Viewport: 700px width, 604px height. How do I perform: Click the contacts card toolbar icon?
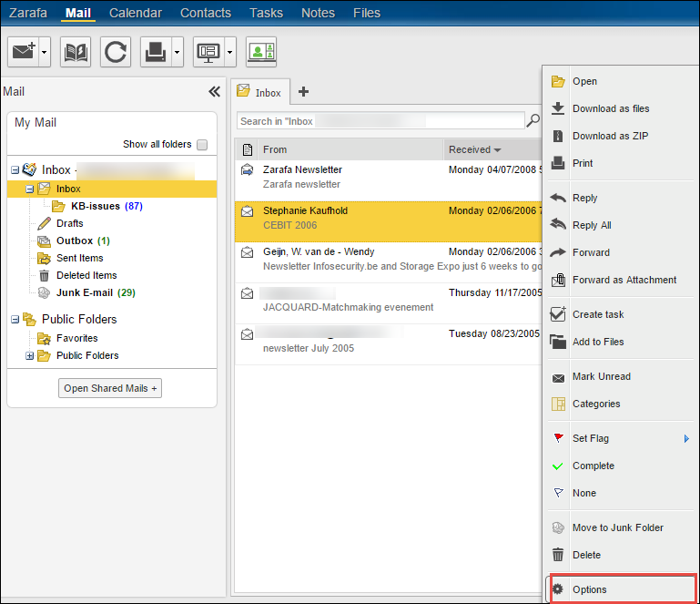click(261, 52)
